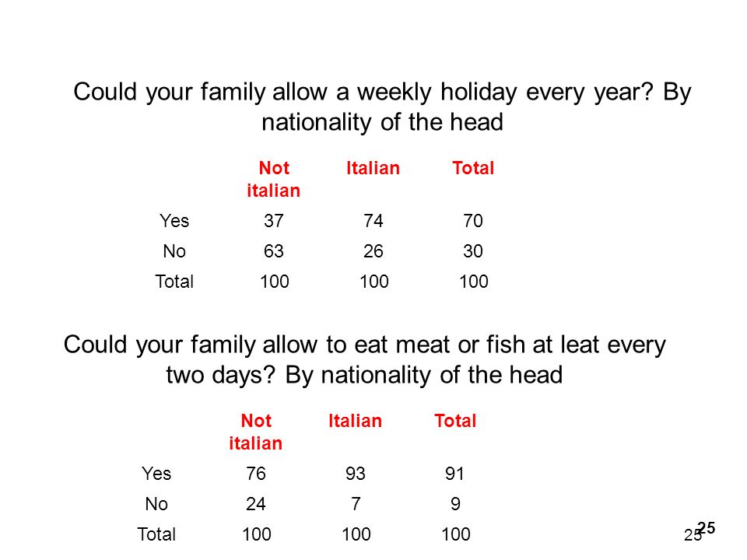Click the 'No' row label in first table

click(174, 251)
